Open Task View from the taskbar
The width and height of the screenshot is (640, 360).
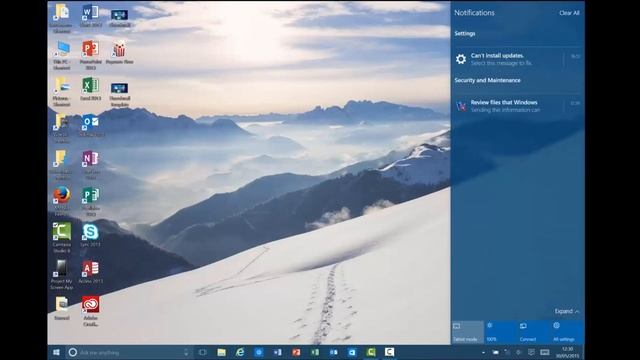coord(202,352)
